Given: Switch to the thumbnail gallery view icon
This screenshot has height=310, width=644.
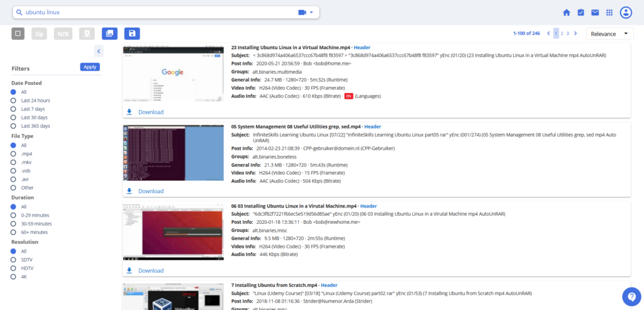Looking at the screenshot, I should [109, 34].
